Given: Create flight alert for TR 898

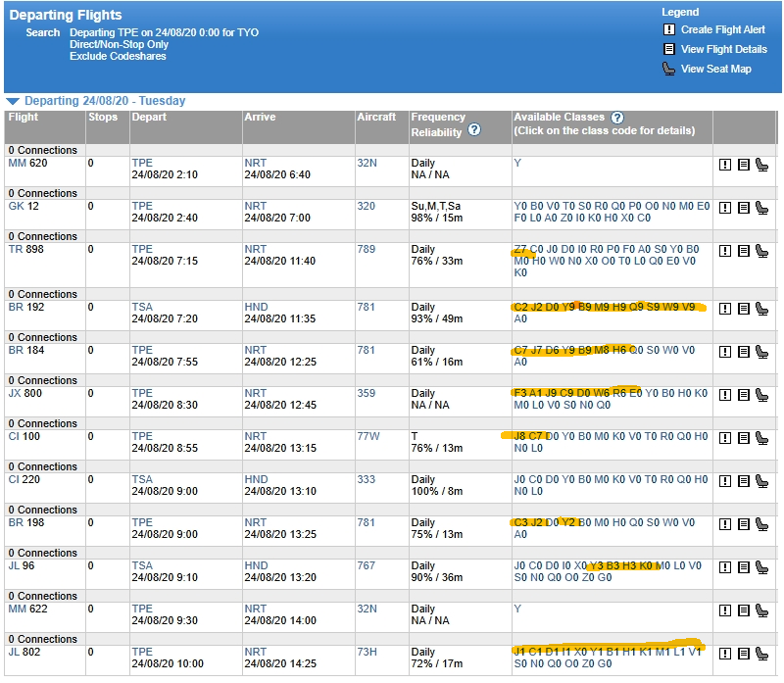Looking at the screenshot, I should click(x=725, y=251).
